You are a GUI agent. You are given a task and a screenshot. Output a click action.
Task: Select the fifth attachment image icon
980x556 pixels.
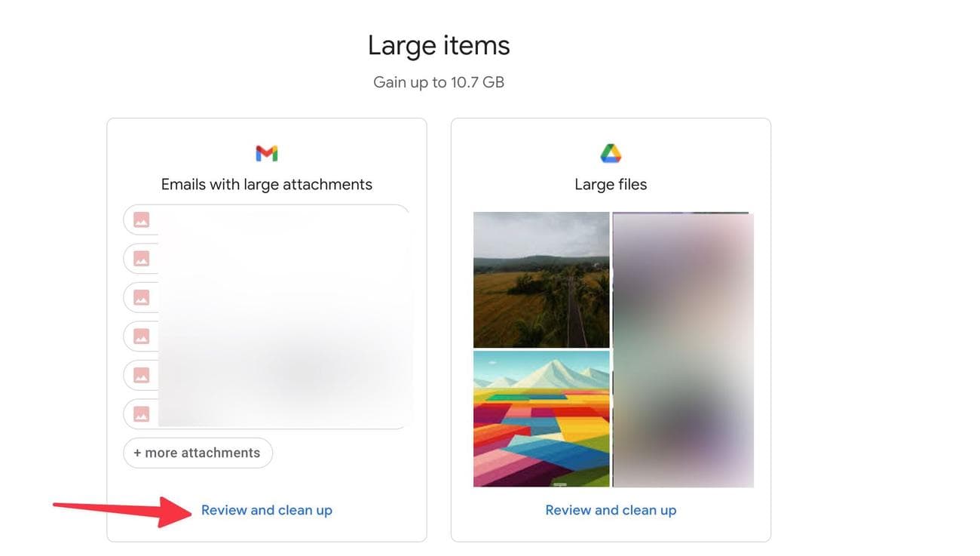pyautogui.click(x=141, y=375)
